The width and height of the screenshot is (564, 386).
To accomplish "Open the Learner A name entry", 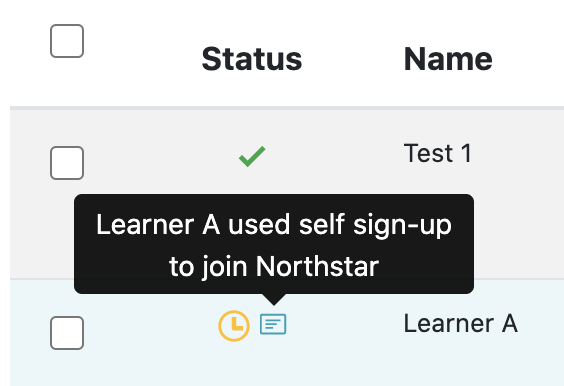I will click(x=461, y=323).
